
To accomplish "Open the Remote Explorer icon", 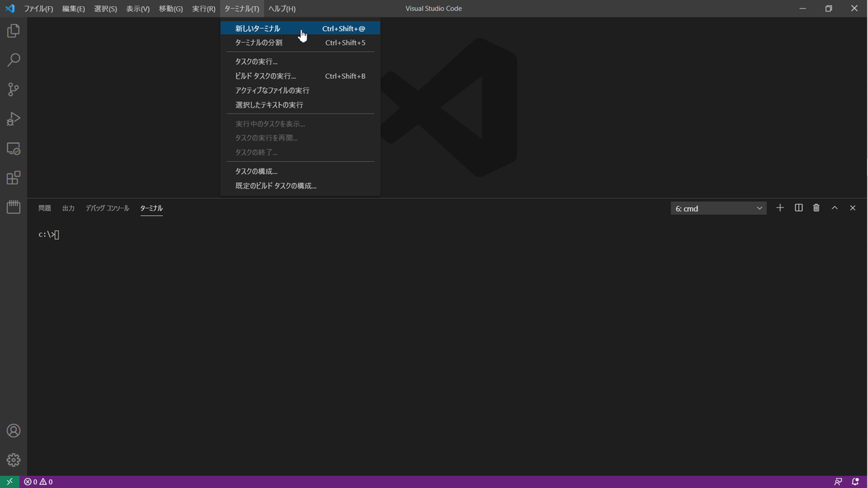I will (13, 148).
